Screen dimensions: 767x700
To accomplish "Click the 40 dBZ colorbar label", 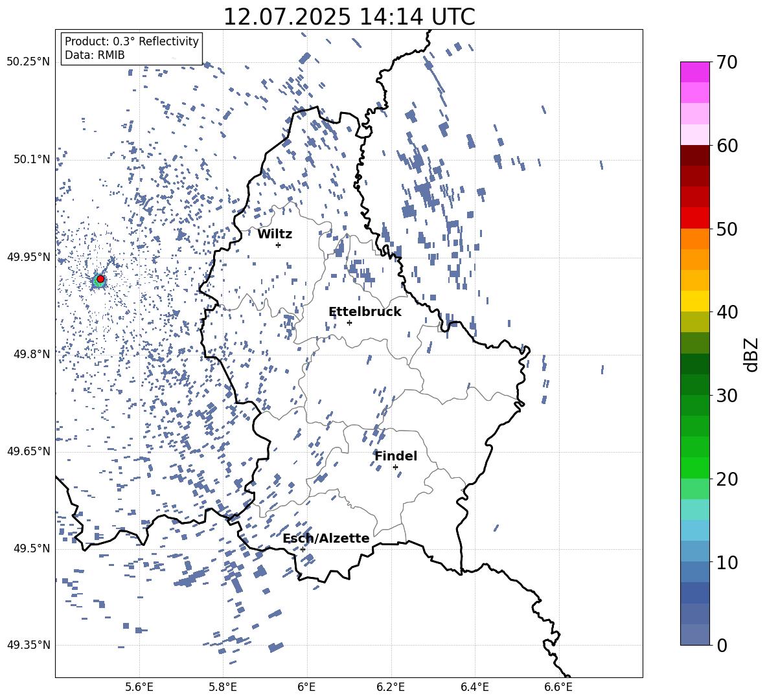I will [x=727, y=312].
